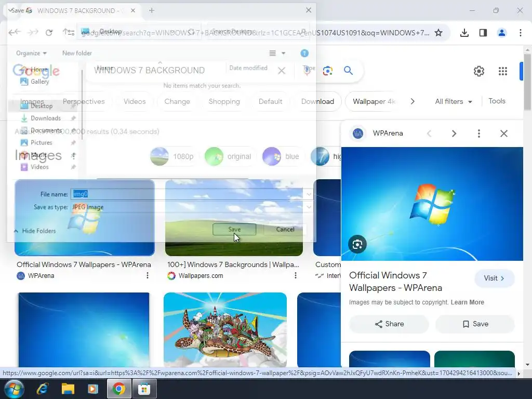Screen dimensions: 532x399
Task: Open Chrome downloads icon
Action: (x=464, y=33)
